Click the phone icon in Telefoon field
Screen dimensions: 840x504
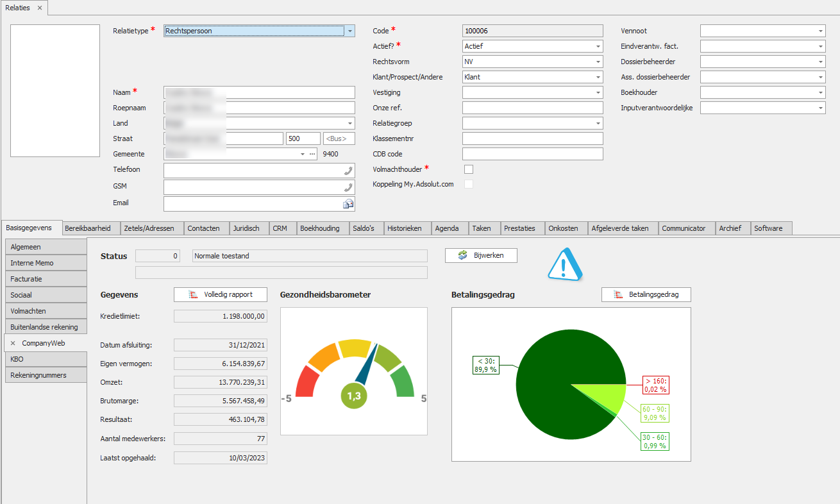348,170
